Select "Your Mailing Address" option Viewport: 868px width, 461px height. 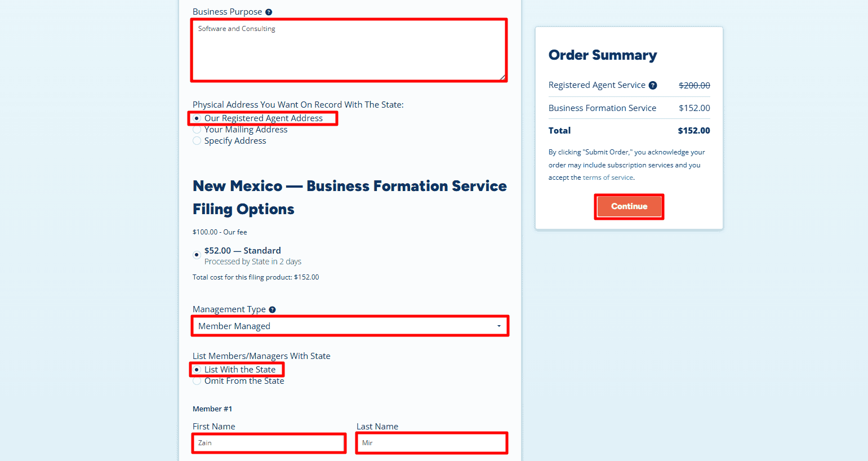click(197, 129)
